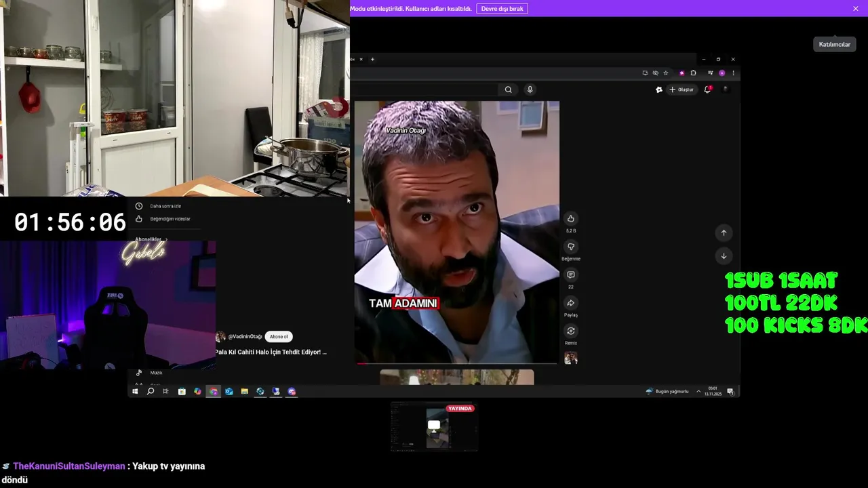The image size is (868, 488).
Task: Click the Shorts video red progress bar
Action: click(457, 363)
